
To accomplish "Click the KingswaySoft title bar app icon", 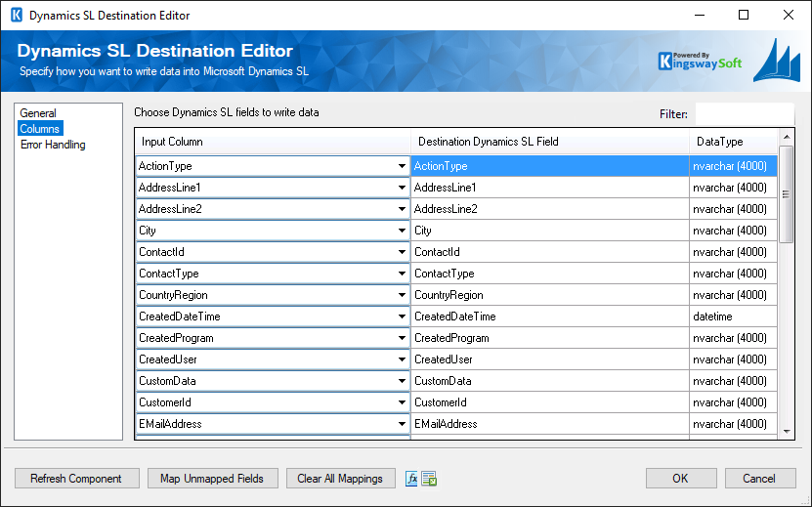I will (x=17, y=15).
